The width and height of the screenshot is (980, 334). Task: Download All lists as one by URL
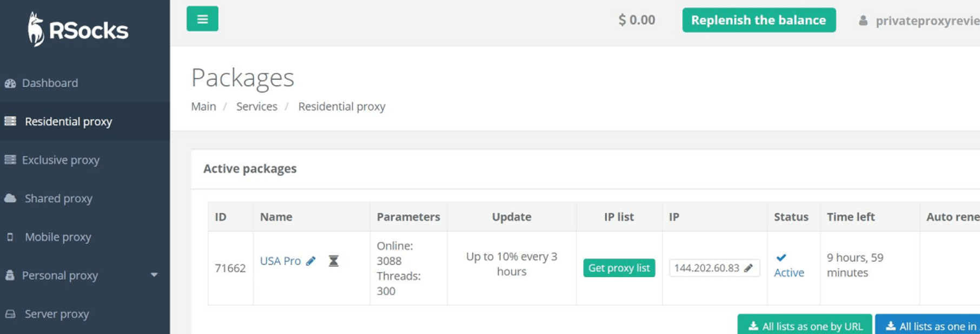point(804,325)
